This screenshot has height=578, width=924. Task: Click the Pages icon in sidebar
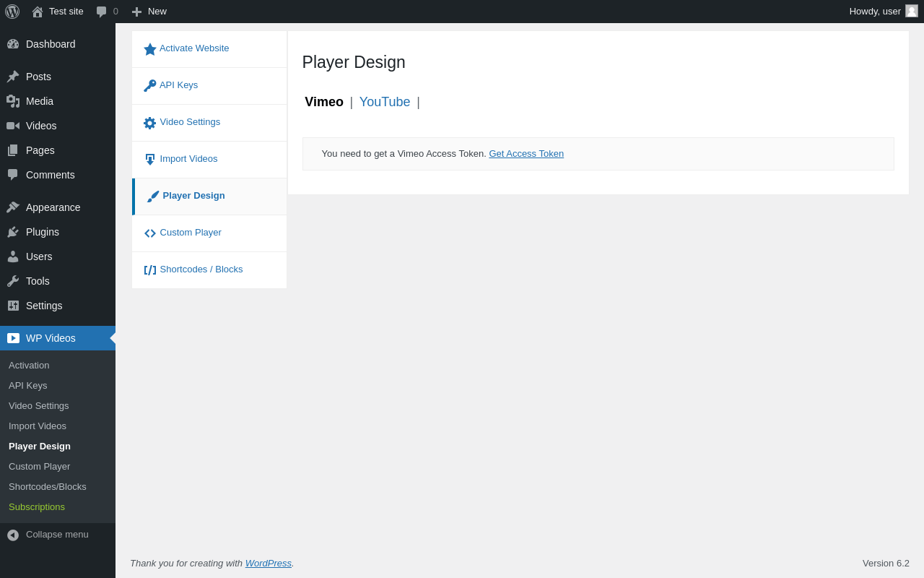tap(13, 150)
